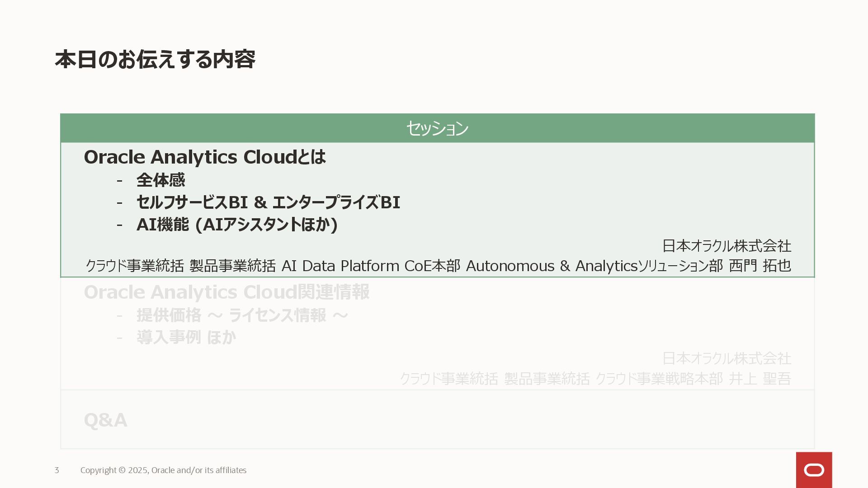868x488 pixels.
Task: Click the クラウド事業戦略本部 department text
Action: (659, 379)
